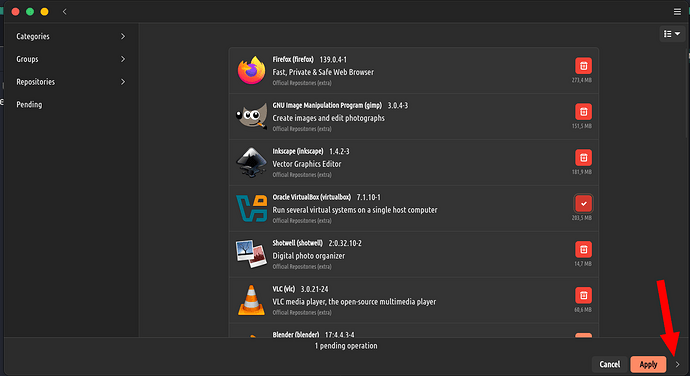Expand the Categories sidebar section
Screen dimensions: 690x376
70,37
